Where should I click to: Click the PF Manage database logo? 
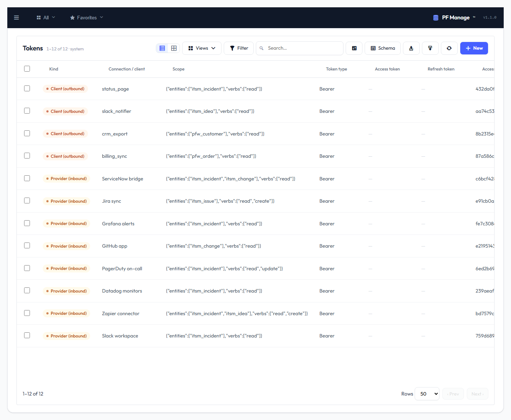point(436,18)
